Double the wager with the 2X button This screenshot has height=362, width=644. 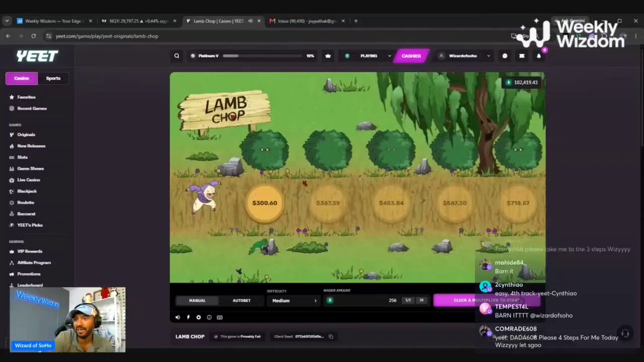coord(421,300)
